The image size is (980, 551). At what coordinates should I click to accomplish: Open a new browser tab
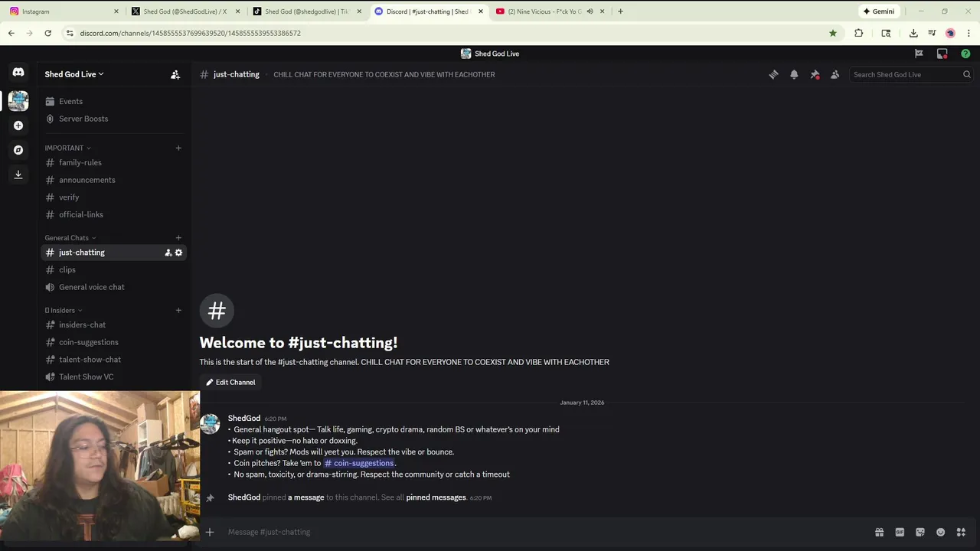620,11
